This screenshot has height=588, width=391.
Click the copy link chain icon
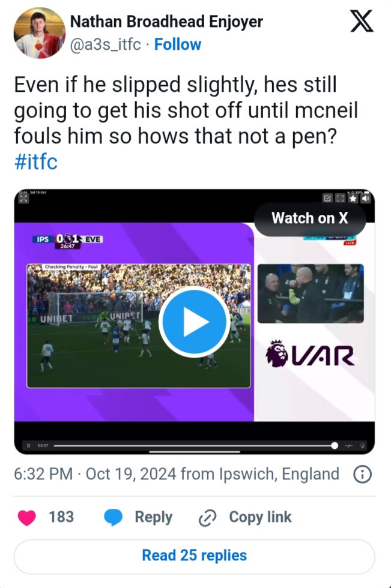point(208,518)
